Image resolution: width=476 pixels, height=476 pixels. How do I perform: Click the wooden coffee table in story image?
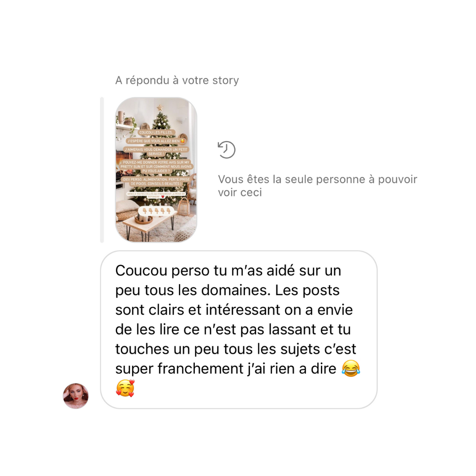click(149, 224)
